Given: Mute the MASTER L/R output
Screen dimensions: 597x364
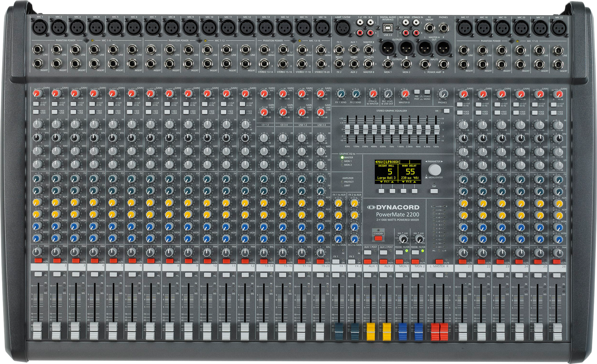Looking at the screenshot, I should 439,261.
